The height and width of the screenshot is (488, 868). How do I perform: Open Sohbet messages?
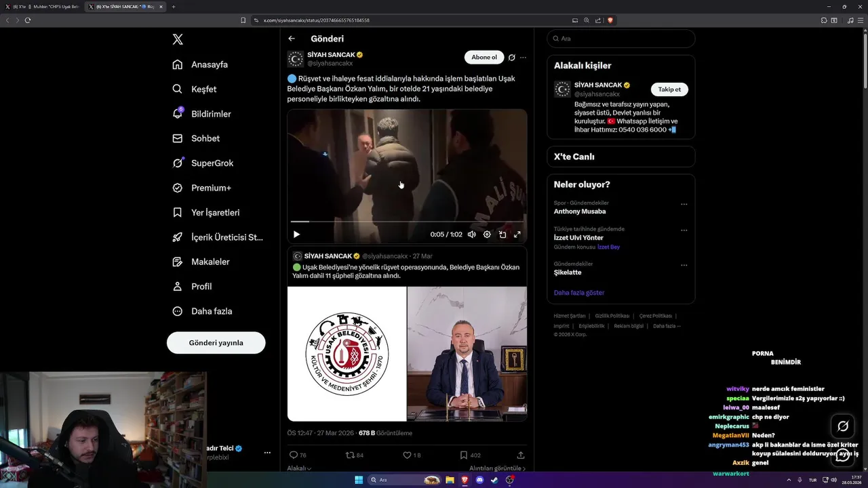[x=196, y=138]
